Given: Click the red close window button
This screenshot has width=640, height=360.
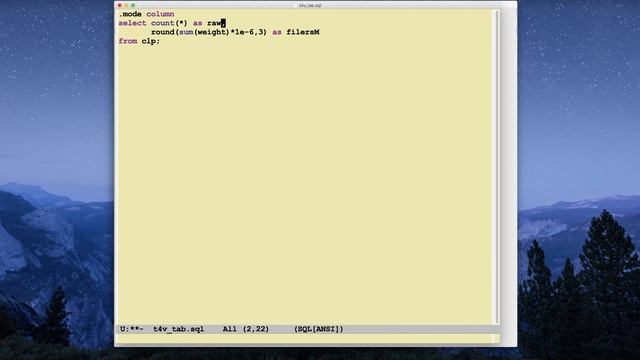Looking at the screenshot, I should point(120,5).
